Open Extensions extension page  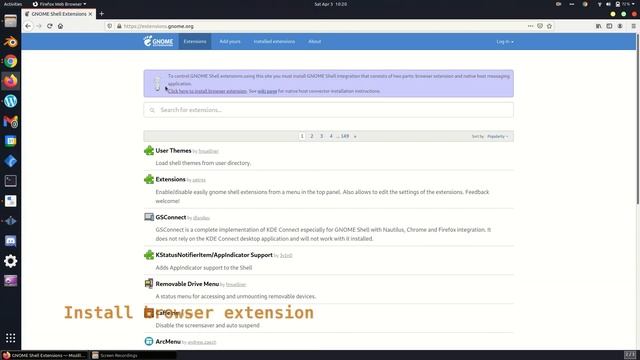[170, 179]
